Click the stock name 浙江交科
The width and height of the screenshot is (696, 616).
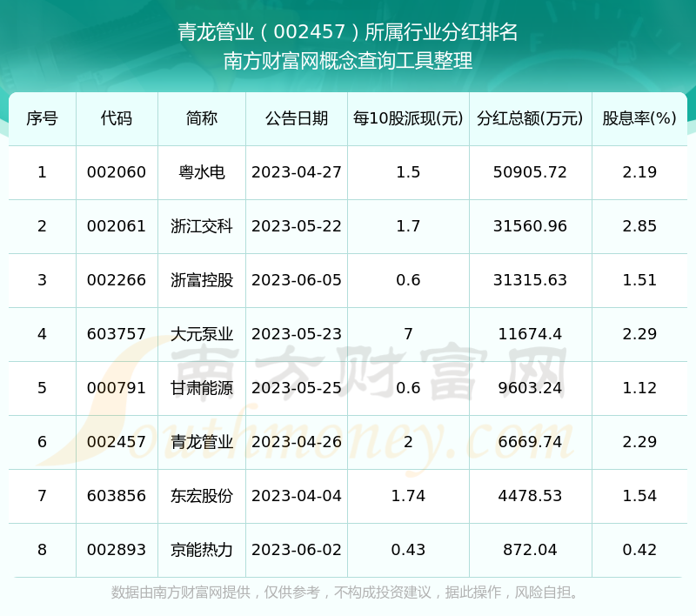point(202,226)
